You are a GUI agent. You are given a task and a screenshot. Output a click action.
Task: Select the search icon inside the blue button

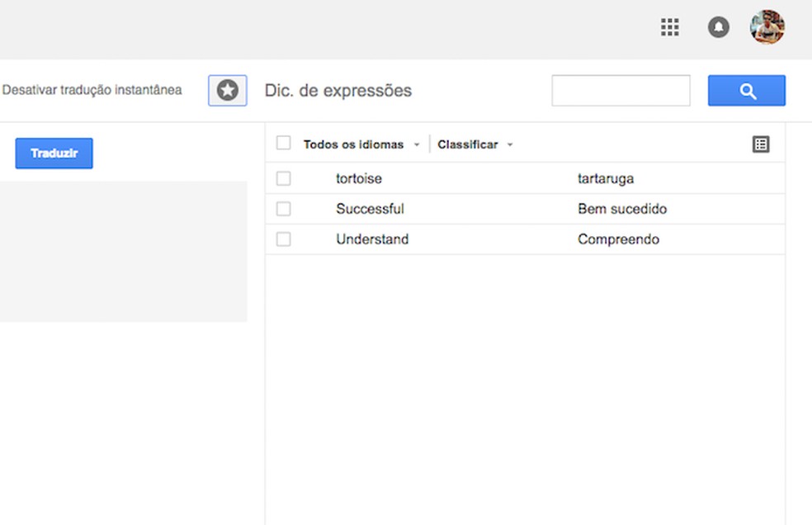coord(746,91)
